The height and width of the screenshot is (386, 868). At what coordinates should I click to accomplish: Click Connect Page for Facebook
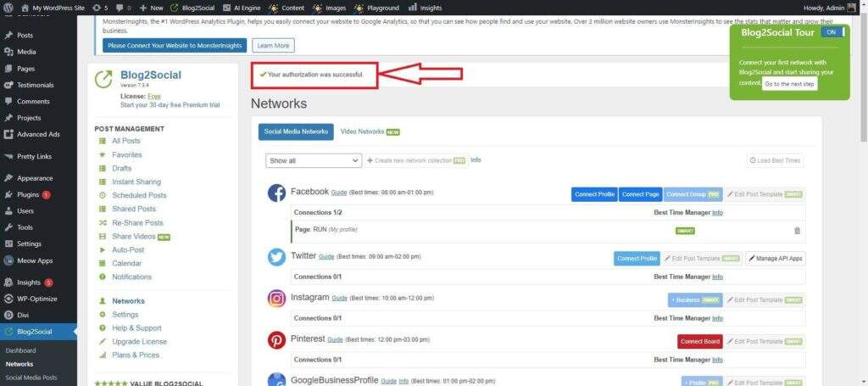tap(641, 194)
